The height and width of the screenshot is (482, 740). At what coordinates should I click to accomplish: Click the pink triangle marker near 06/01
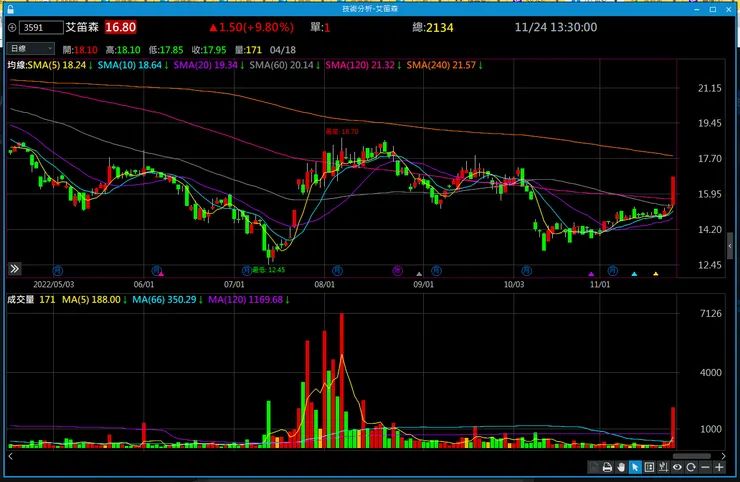click(161, 274)
